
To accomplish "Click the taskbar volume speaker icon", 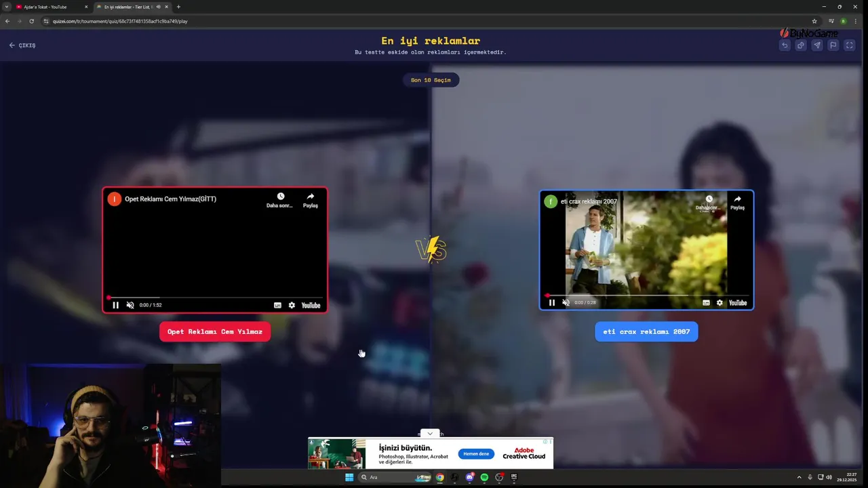I will click(x=829, y=477).
